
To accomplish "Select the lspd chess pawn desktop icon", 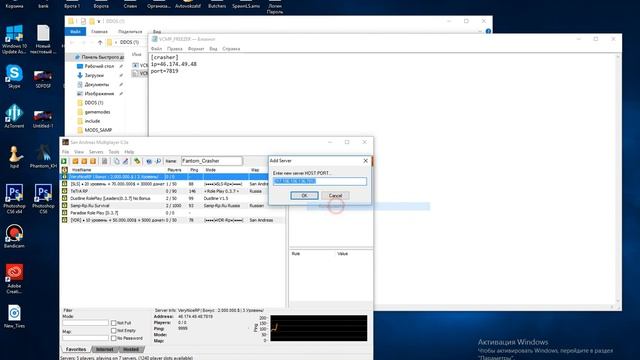I will click(x=14, y=156).
